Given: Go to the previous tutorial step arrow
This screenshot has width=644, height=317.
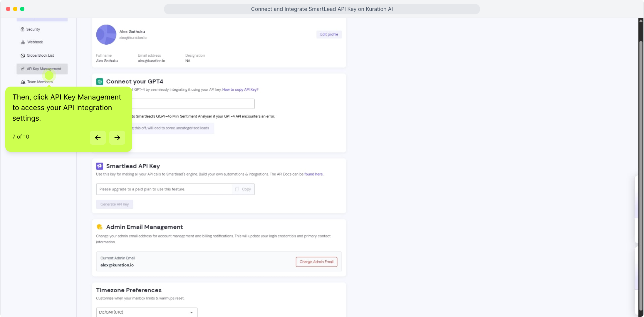Looking at the screenshot, I should click(x=98, y=138).
